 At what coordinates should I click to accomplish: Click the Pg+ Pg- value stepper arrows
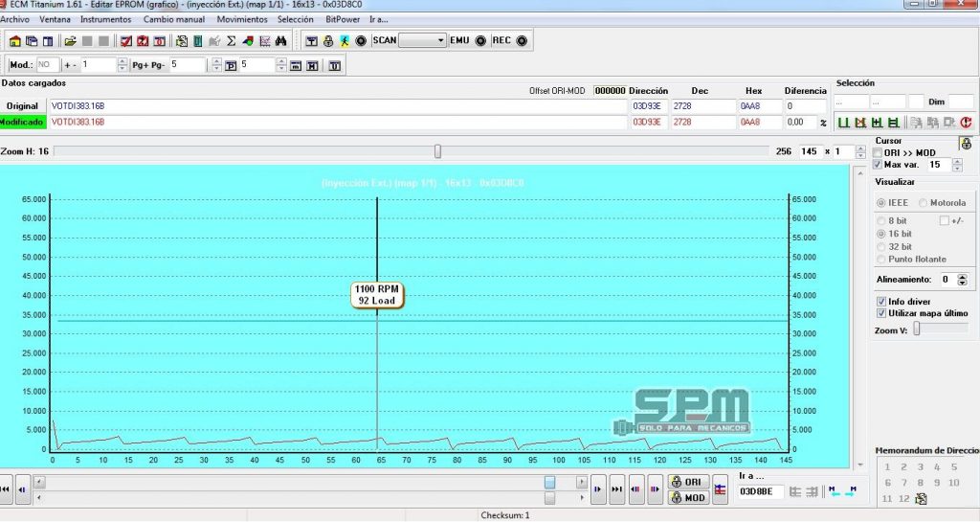216,65
